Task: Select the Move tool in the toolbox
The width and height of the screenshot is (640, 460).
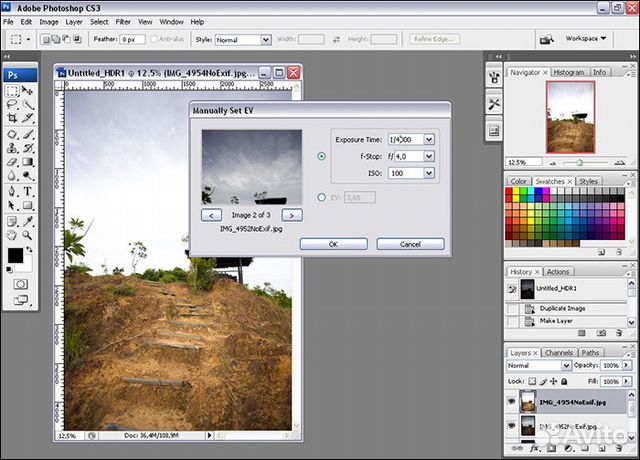Action: click(28, 90)
